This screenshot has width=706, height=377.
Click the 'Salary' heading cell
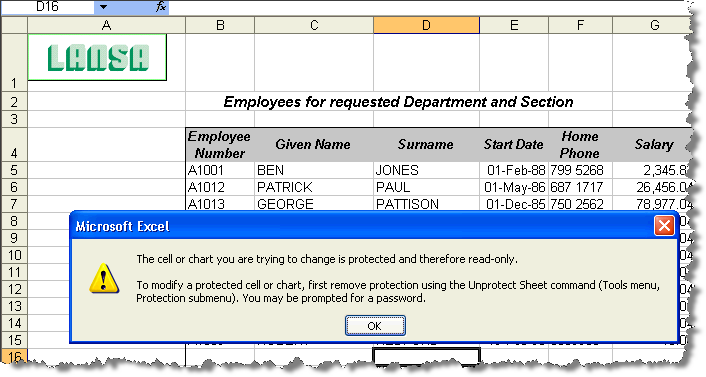(653, 145)
